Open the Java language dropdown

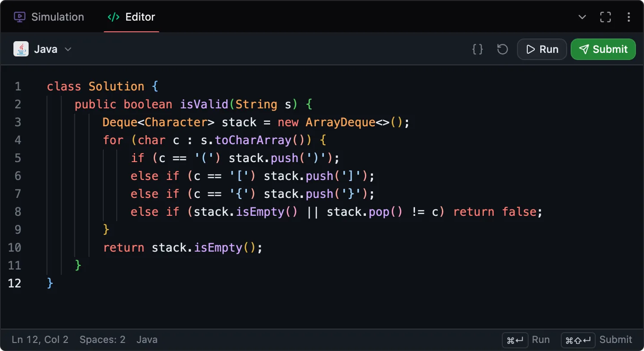tap(43, 49)
